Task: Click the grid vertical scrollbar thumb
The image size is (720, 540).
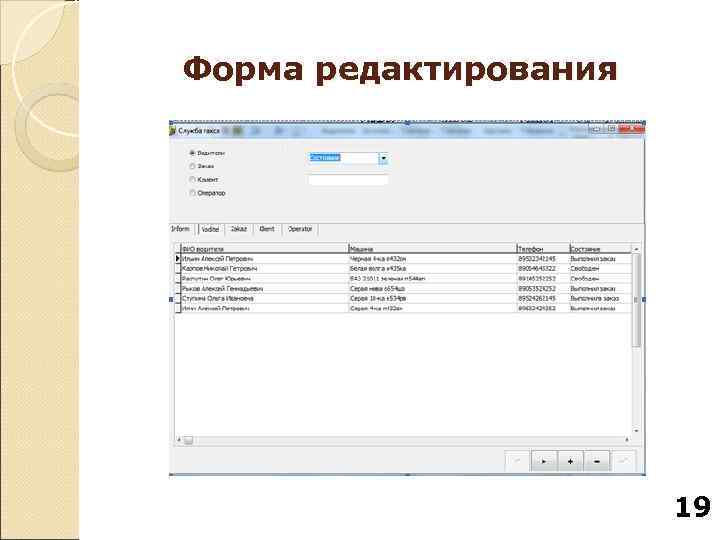Action: pos(636,300)
